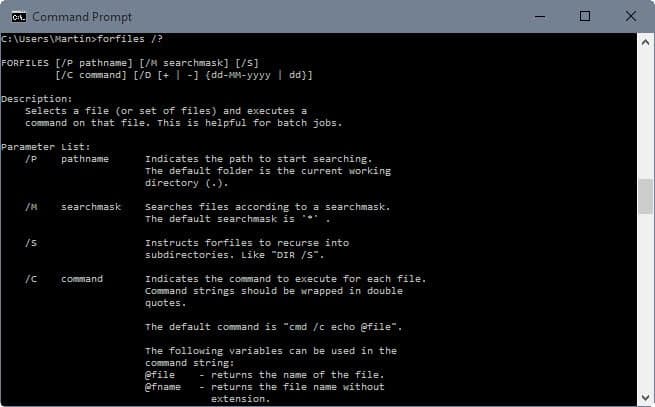655x407 pixels.
Task: Click the 'forfiles /?' command line
Action: 82,39
